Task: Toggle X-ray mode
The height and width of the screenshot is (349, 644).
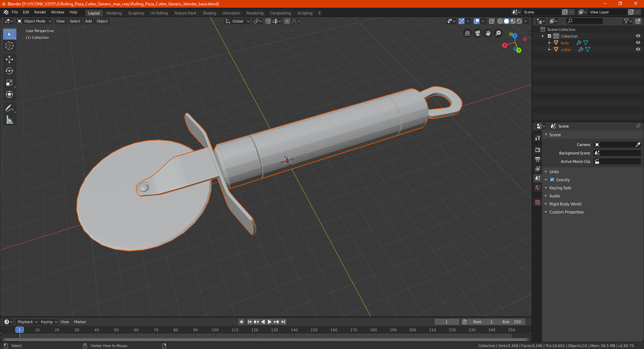Action: tap(491, 21)
